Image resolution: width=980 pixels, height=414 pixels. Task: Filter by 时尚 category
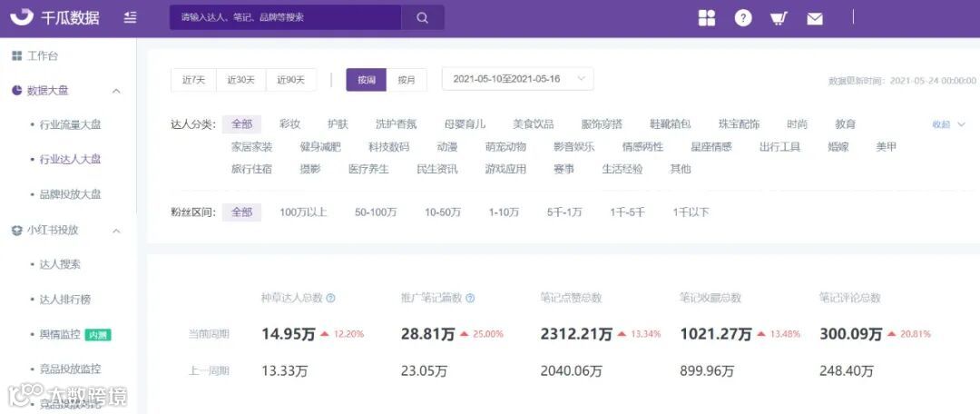[798, 124]
